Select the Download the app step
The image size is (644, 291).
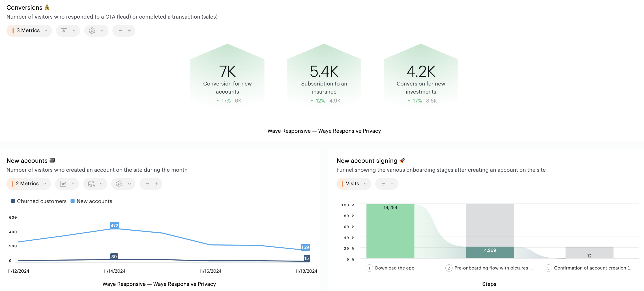coord(394,268)
